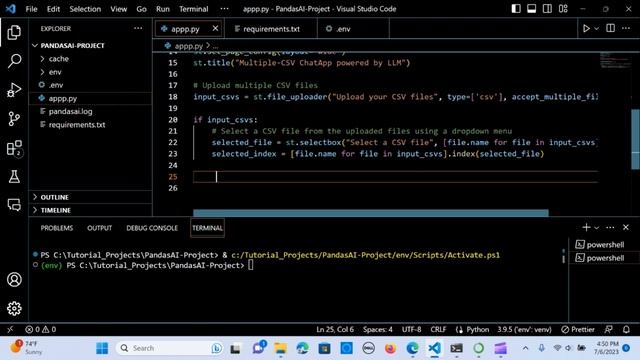Open the Extensions view
640x360 pixels.
14,148
